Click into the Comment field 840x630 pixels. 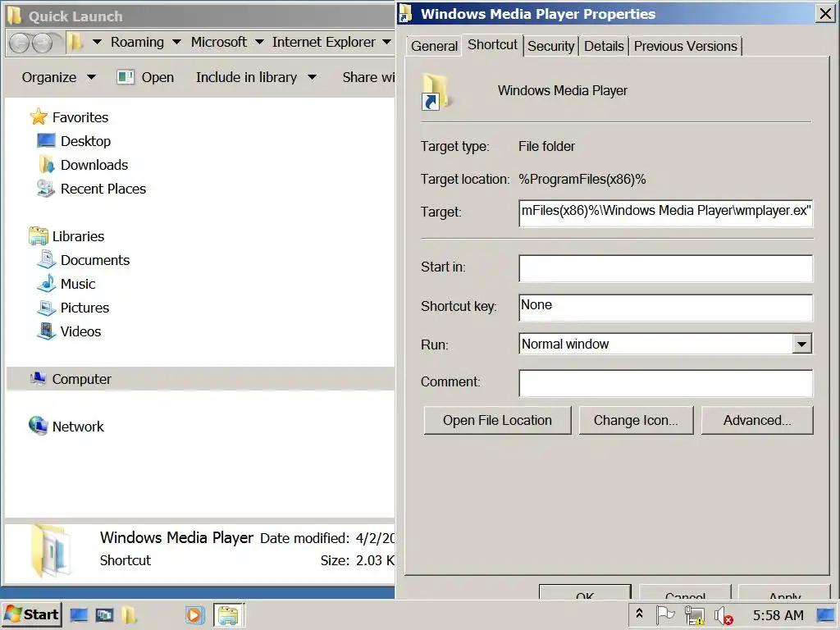click(x=665, y=382)
